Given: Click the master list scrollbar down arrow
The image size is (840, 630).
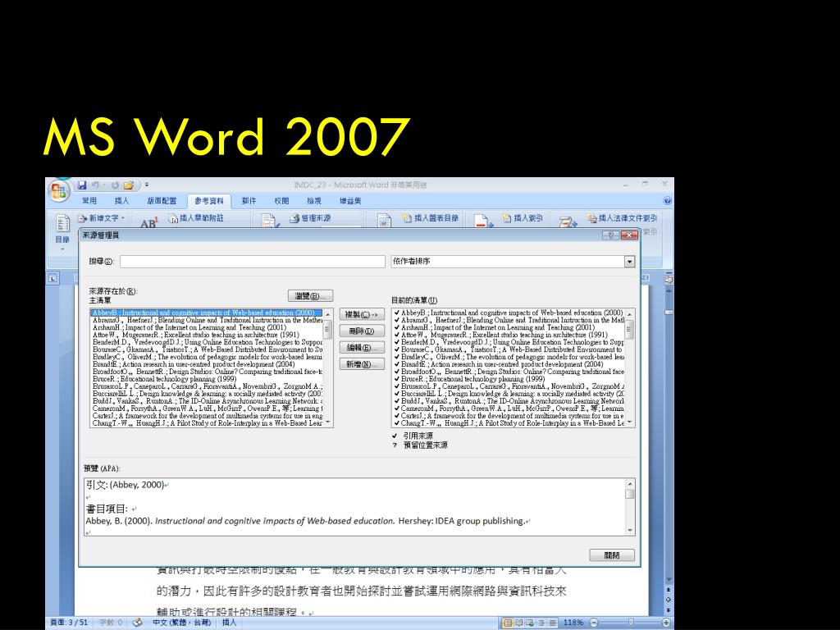Looking at the screenshot, I should (x=328, y=422).
